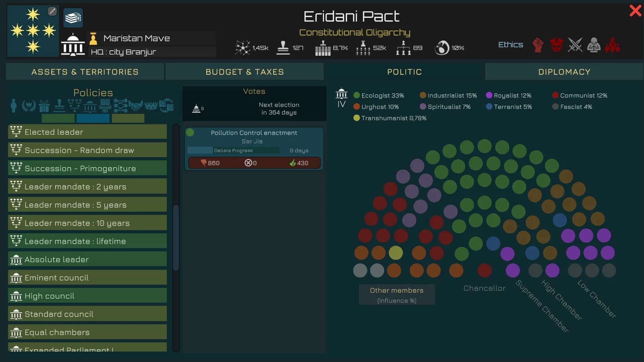Screen dimensions: 644x362
Task: Select the handshake policy category icon
Action: (x=136, y=106)
